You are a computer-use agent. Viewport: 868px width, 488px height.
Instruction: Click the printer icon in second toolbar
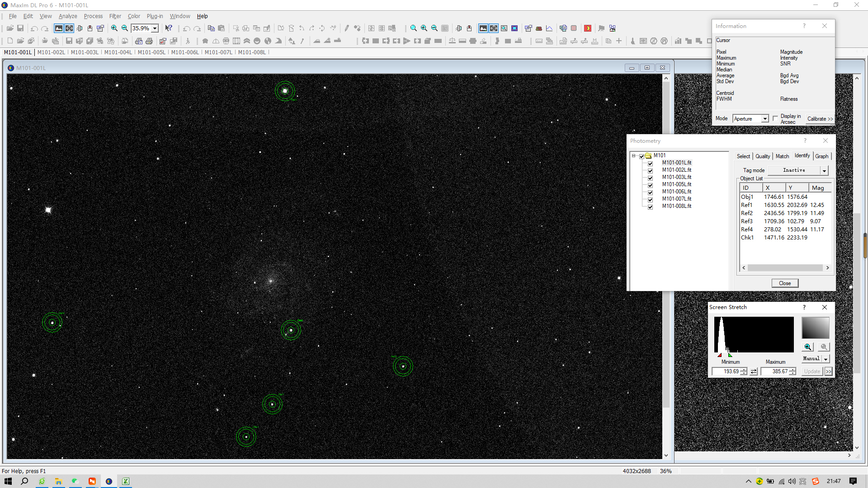(149, 41)
